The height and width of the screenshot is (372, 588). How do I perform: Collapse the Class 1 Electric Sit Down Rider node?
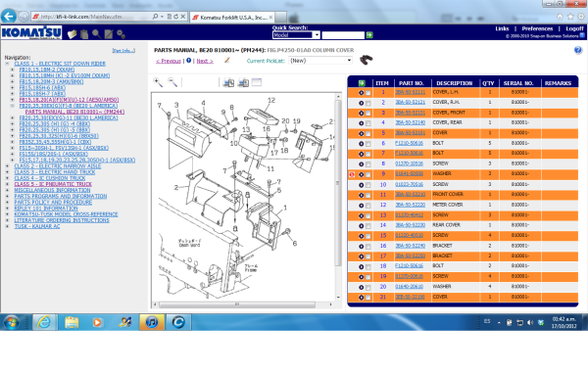pyautogui.click(x=7, y=64)
